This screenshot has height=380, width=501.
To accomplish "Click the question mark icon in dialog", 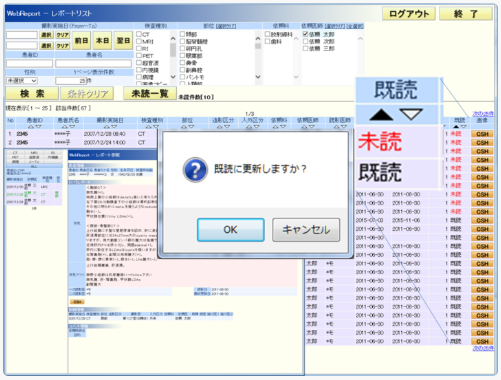I will point(196,170).
